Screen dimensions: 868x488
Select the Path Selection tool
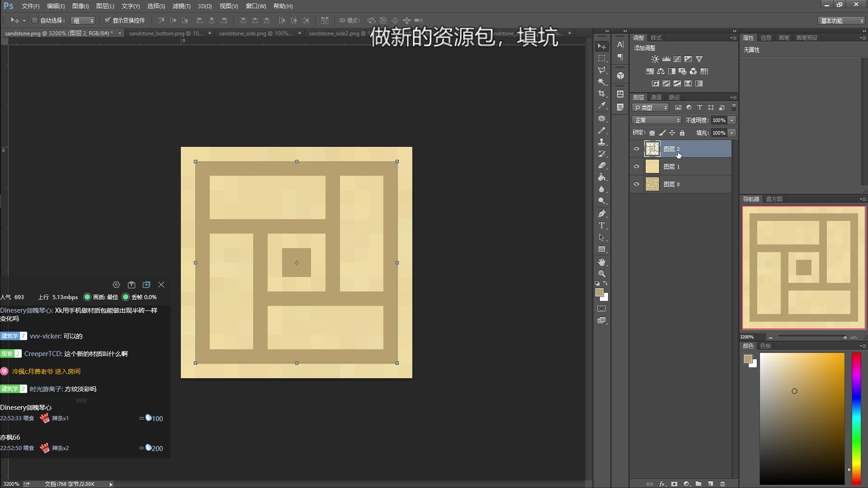pyautogui.click(x=602, y=237)
